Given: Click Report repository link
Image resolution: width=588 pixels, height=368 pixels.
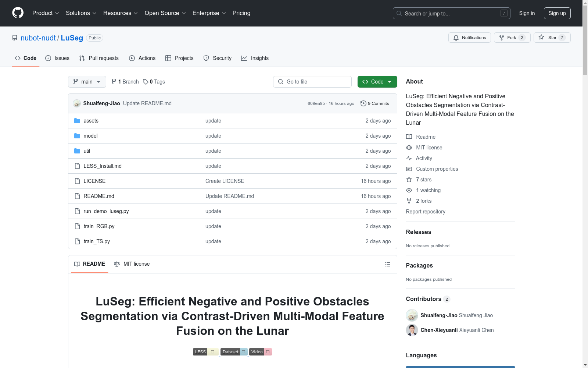Looking at the screenshot, I should click(426, 212).
